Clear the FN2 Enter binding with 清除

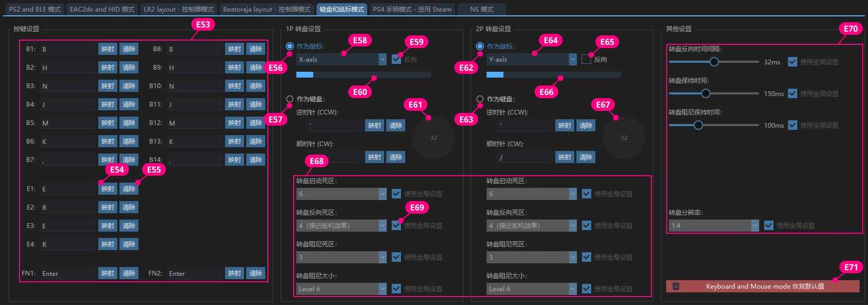(256, 273)
